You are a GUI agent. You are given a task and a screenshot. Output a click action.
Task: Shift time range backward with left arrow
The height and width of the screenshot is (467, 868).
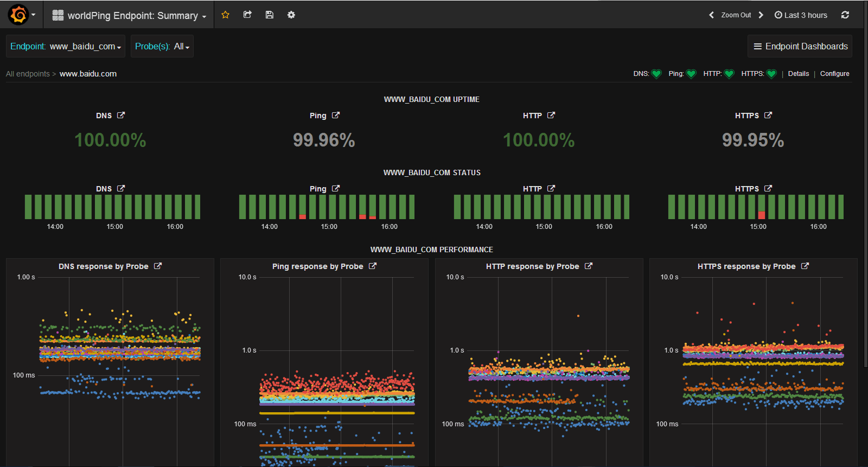(711, 15)
